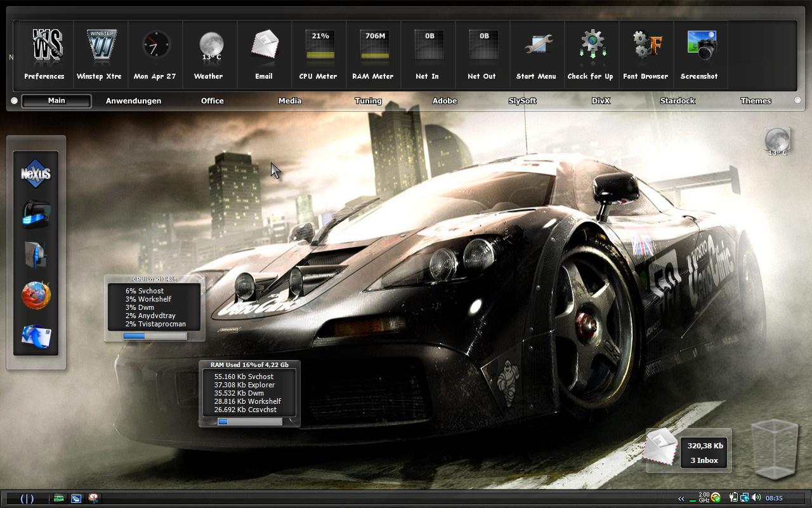
Task: Click the 'CPU Load 34%' widget title
Action: pyautogui.click(x=154, y=279)
